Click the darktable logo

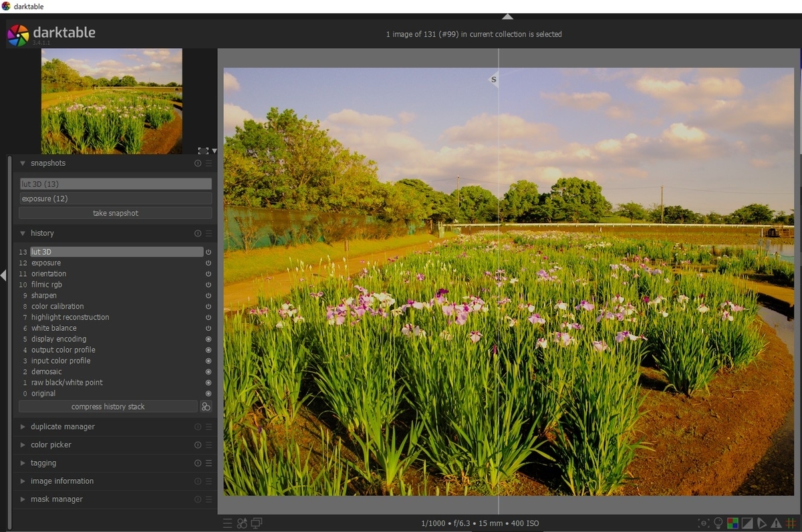coord(18,35)
